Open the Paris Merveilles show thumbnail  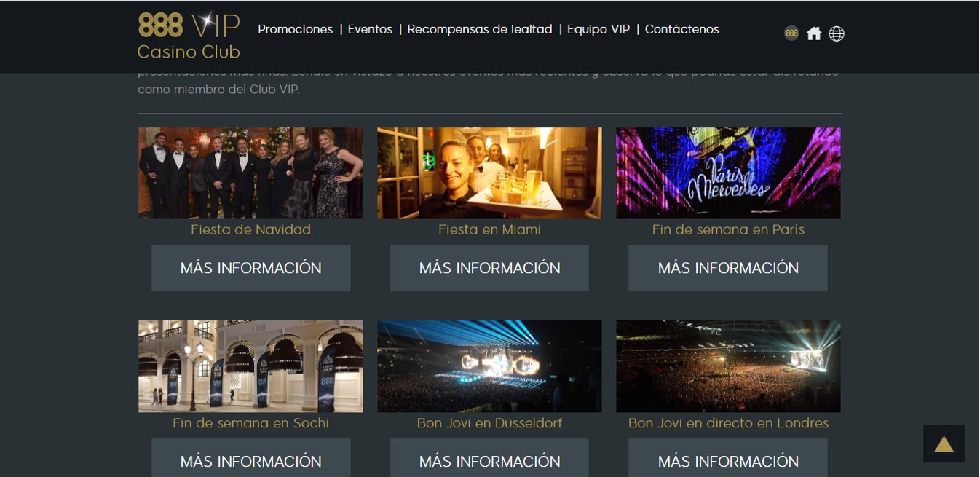pos(728,173)
